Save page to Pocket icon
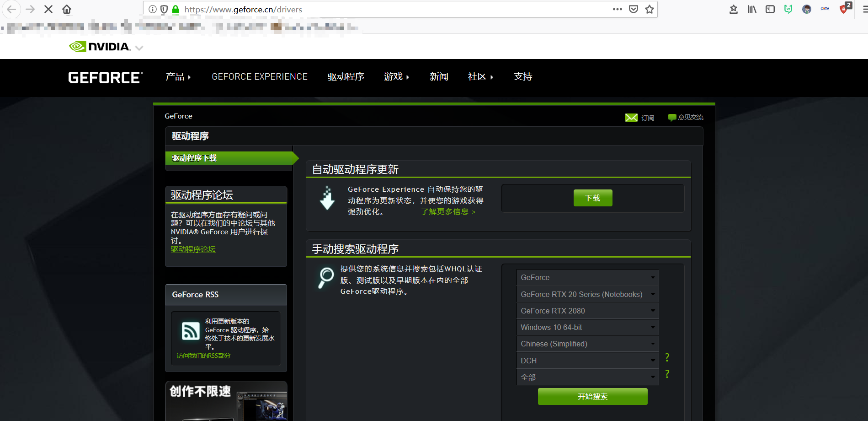This screenshot has height=421, width=868. pyautogui.click(x=634, y=9)
